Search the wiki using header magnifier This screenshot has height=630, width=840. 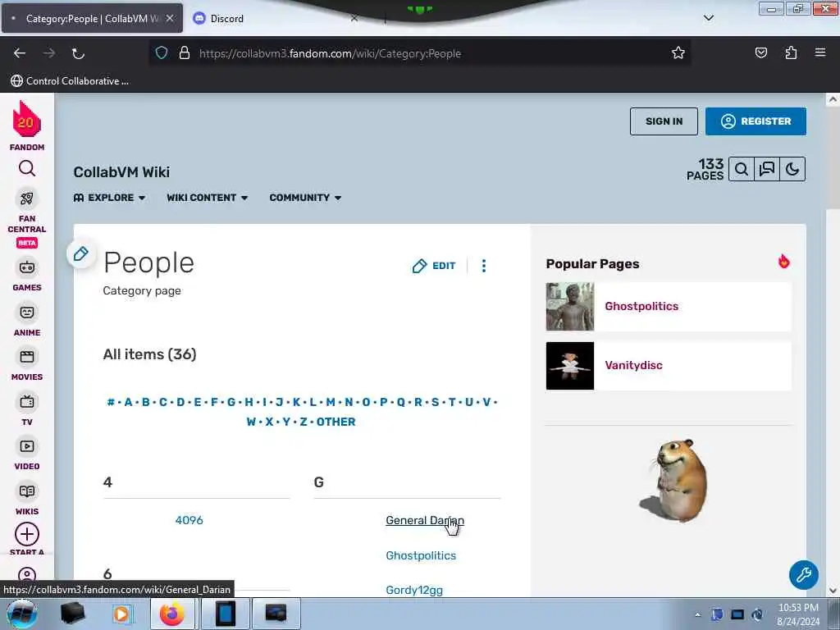point(742,169)
